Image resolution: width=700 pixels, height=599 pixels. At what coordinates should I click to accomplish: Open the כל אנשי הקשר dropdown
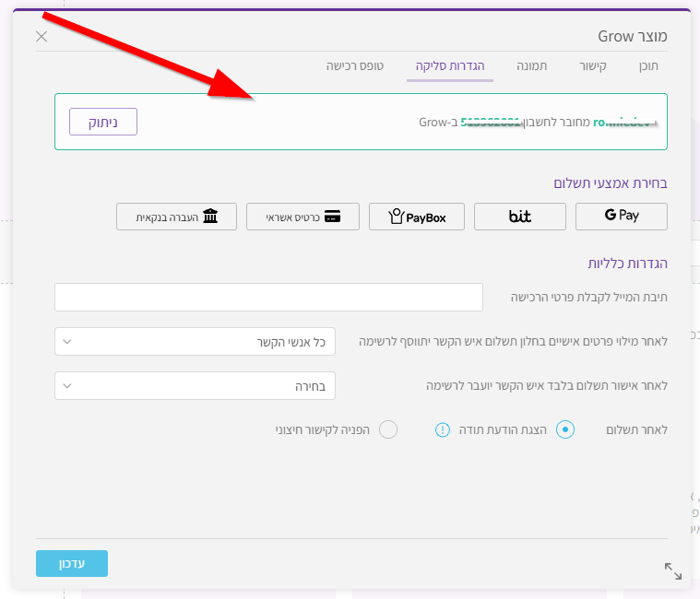point(195,342)
